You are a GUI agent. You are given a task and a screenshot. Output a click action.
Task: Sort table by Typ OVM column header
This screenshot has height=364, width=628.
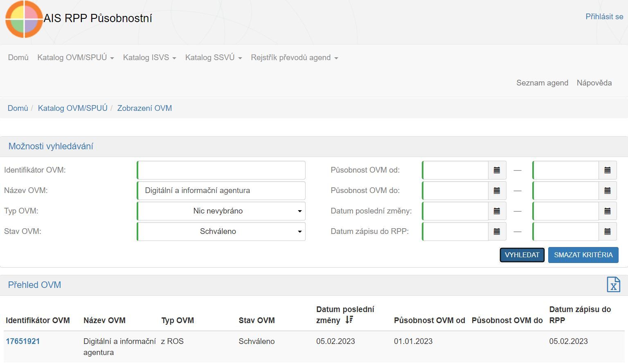pos(178,321)
